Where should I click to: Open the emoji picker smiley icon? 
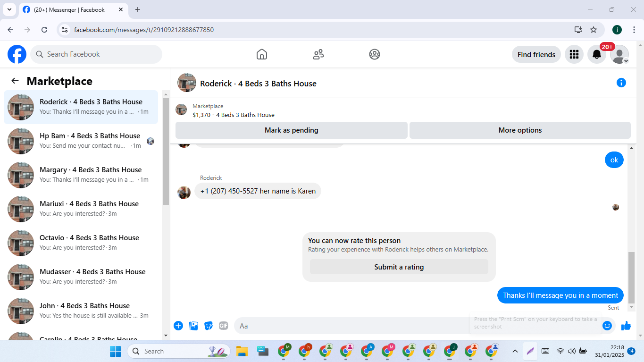point(607,326)
